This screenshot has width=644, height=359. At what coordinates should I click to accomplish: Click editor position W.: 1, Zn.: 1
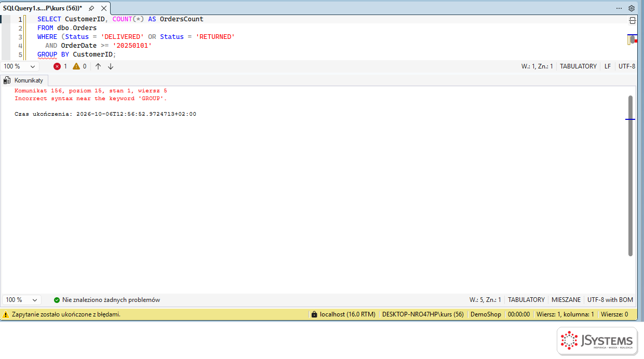(537, 66)
